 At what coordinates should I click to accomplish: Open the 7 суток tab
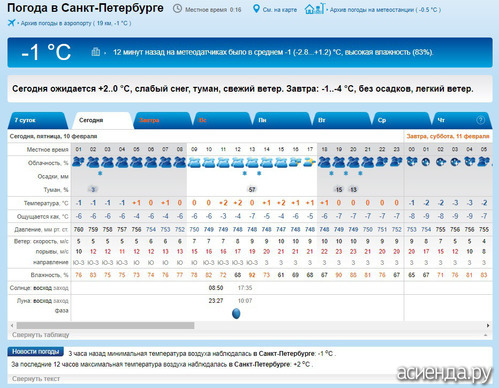click(37, 120)
